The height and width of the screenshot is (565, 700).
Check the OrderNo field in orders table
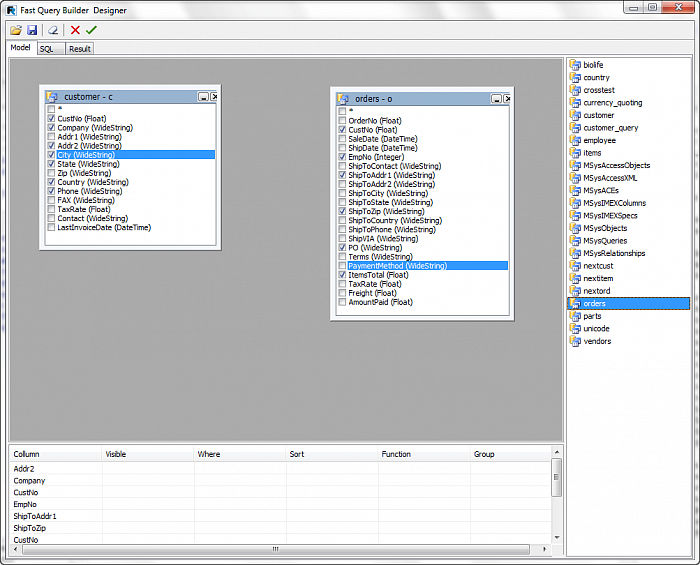pos(342,121)
